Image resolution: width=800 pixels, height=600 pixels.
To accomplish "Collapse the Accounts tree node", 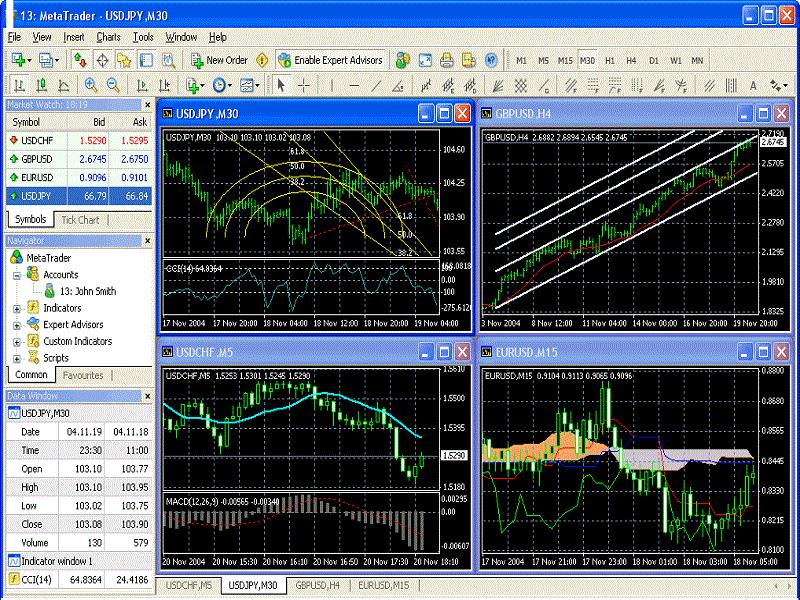I will coord(17,276).
